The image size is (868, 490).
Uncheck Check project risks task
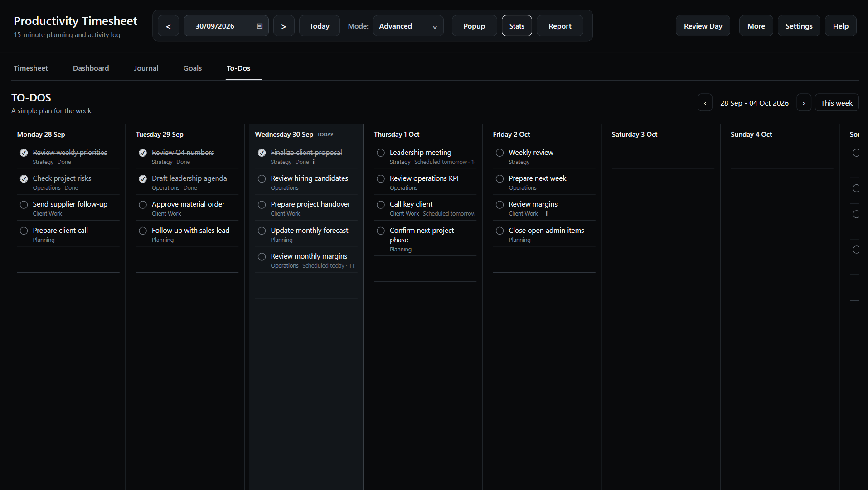click(24, 178)
